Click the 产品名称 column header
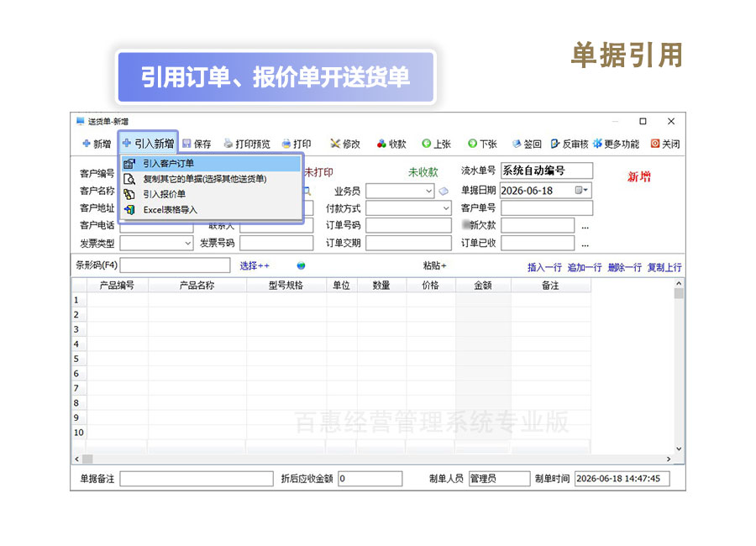The image size is (756, 546). tap(197, 286)
